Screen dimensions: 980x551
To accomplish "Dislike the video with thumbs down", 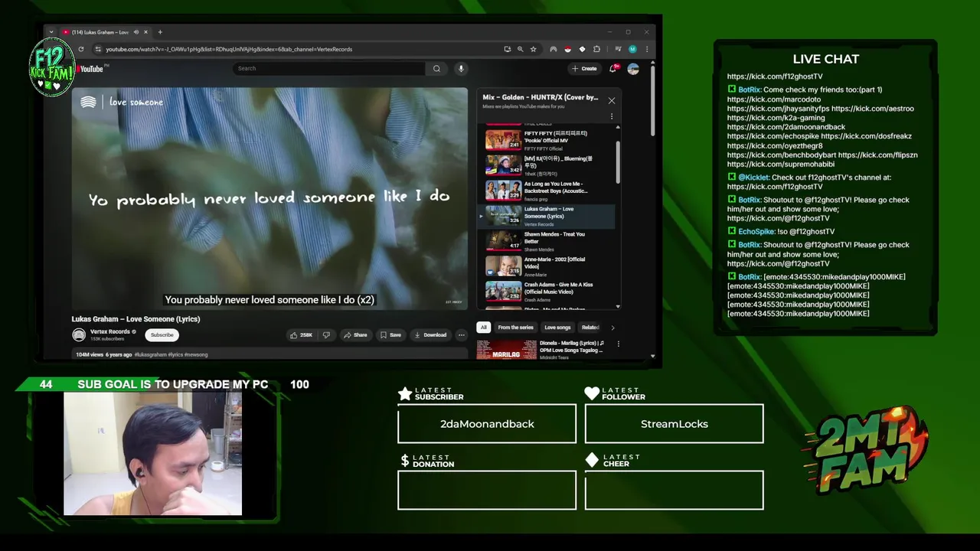I will tap(326, 334).
